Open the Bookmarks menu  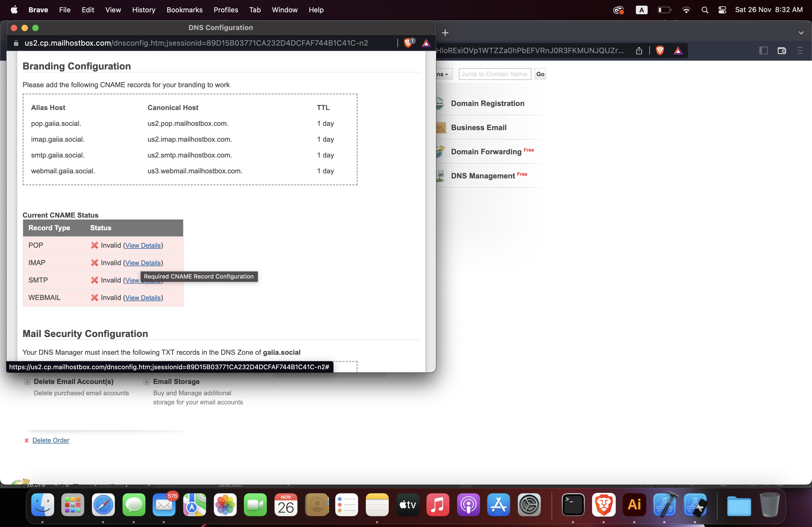pos(184,10)
